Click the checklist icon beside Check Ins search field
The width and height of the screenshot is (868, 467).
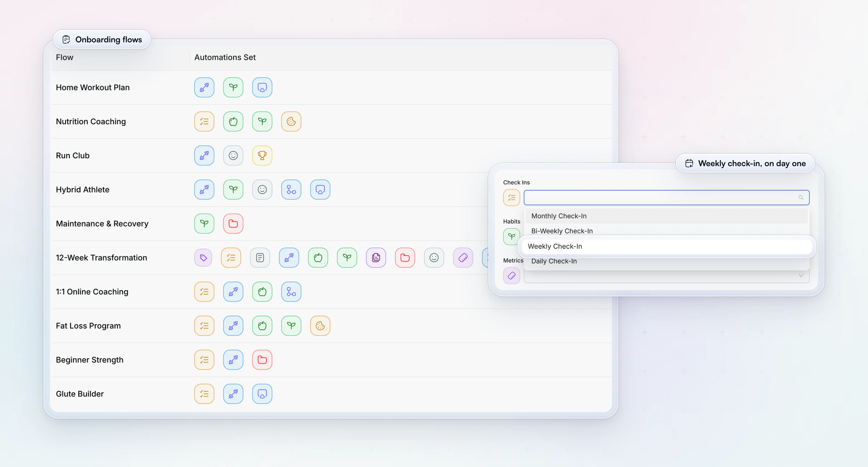[x=511, y=197]
